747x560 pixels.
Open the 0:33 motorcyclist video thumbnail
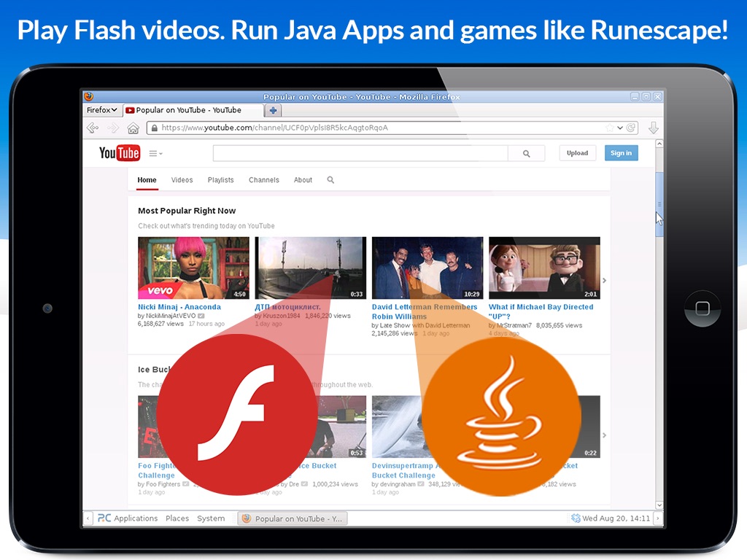(311, 268)
